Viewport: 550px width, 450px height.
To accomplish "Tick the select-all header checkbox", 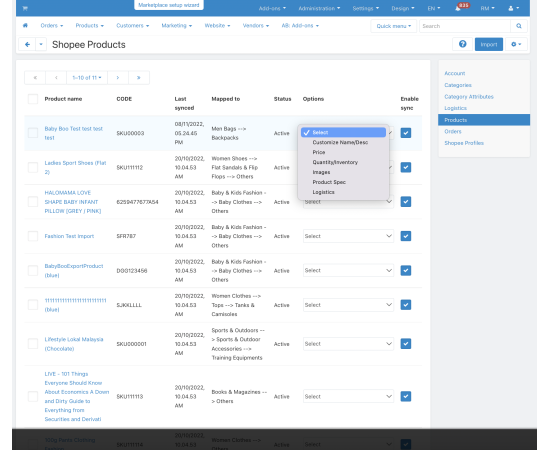I will tap(33, 99).
